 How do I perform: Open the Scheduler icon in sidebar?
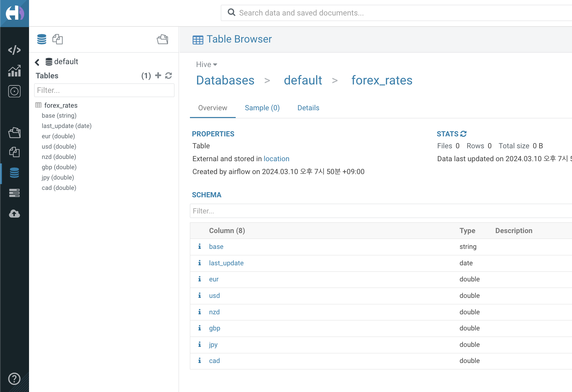[14, 91]
